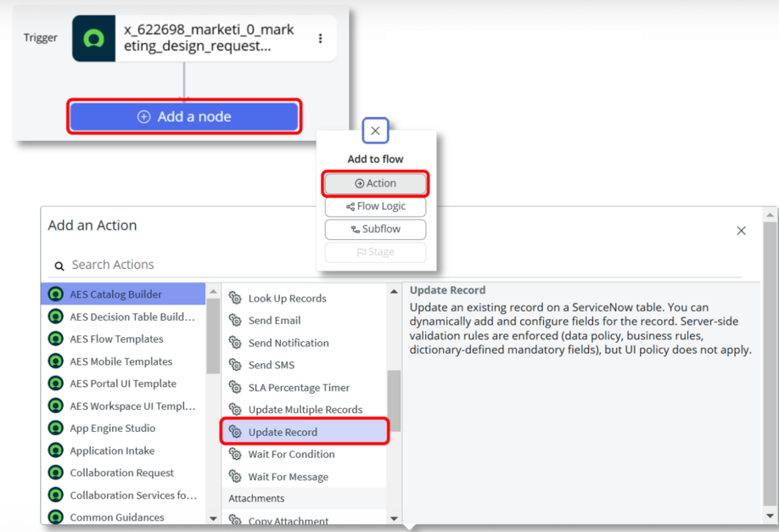Select the Collaboration Services category
Image resolution: width=779 pixels, height=532 pixels.
point(123,496)
